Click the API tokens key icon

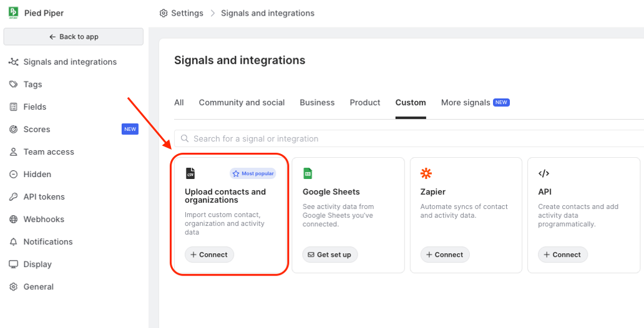coord(14,196)
